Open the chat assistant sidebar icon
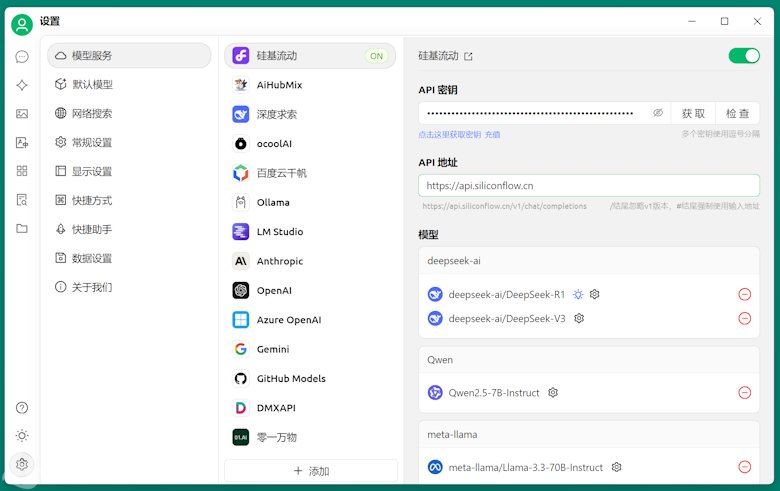 tap(22, 57)
